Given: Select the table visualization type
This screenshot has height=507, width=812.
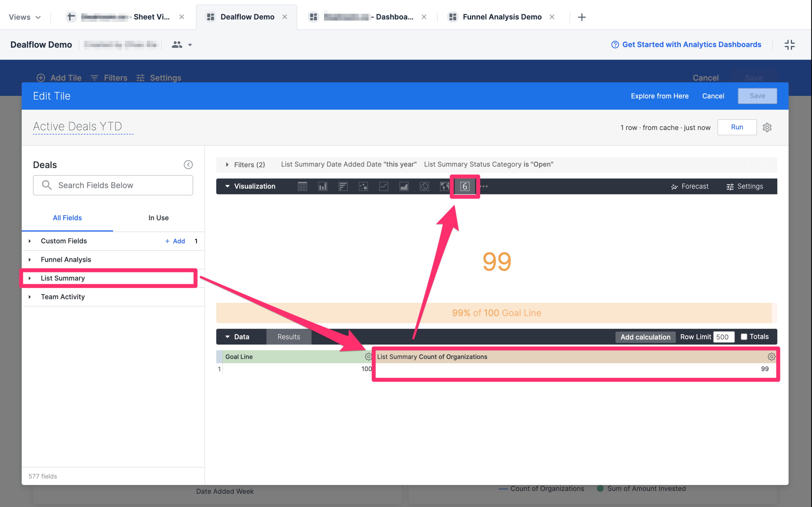Looking at the screenshot, I should (302, 187).
